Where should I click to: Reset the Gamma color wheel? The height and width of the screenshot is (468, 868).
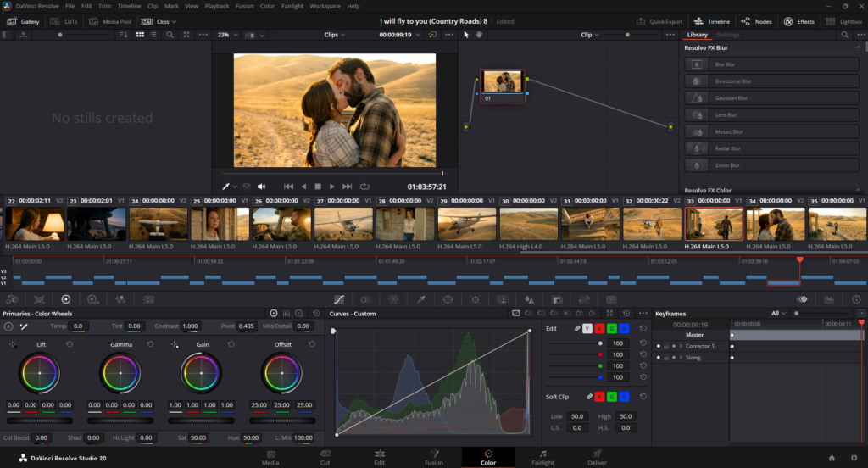click(x=150, y=344)
